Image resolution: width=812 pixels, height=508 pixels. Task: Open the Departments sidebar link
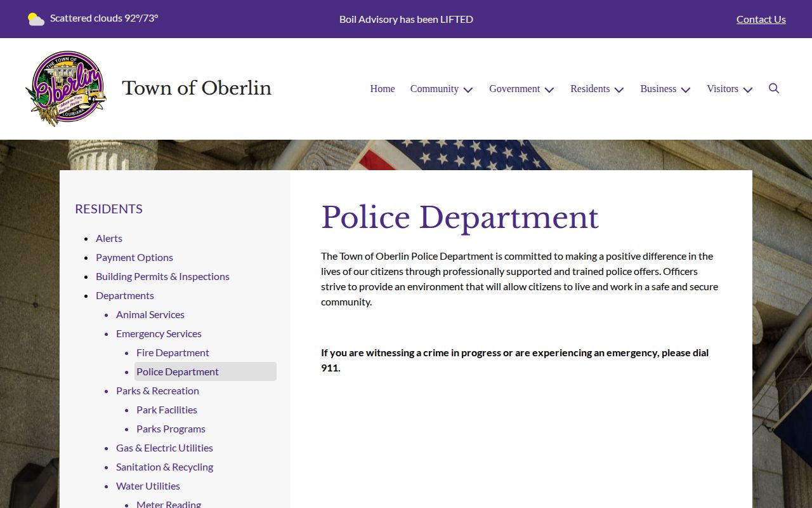coord(125,295)
